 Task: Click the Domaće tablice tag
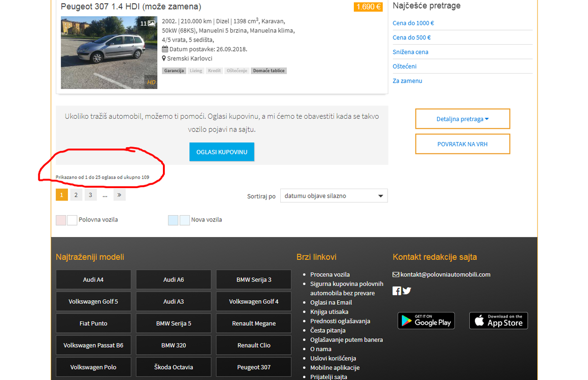(x=269, y=71)
